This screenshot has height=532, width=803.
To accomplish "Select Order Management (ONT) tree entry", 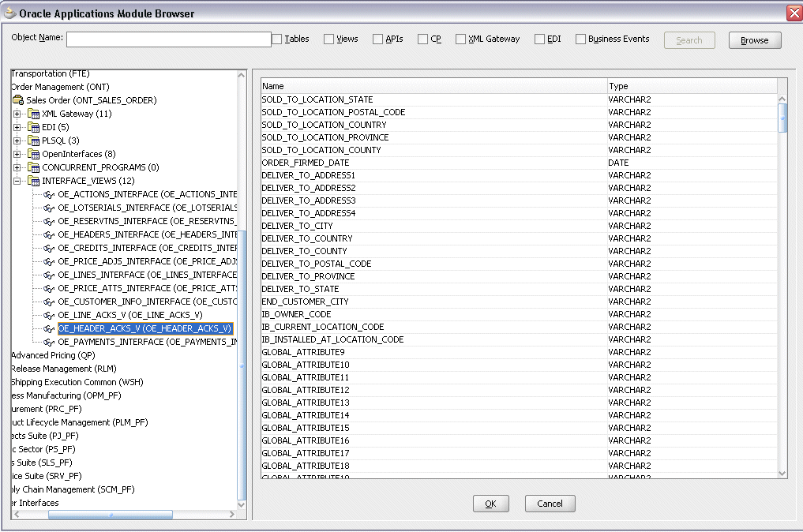I will (x=61, y=87).
